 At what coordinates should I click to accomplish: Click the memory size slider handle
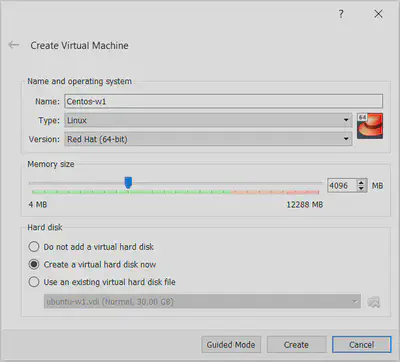pyautogui.click(x=128, y=183)
